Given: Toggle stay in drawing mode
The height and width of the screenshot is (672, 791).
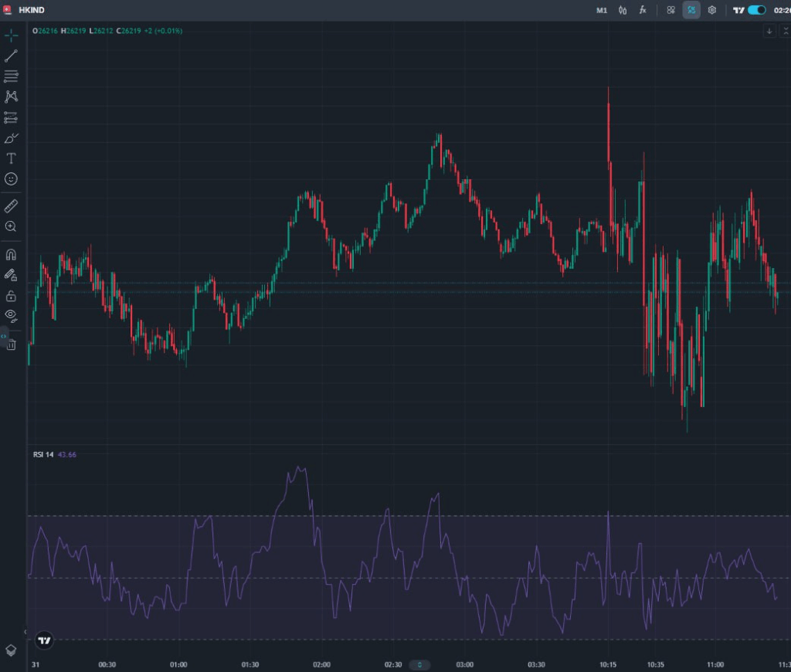Looking at the screenshot, I should pos(11,275).
